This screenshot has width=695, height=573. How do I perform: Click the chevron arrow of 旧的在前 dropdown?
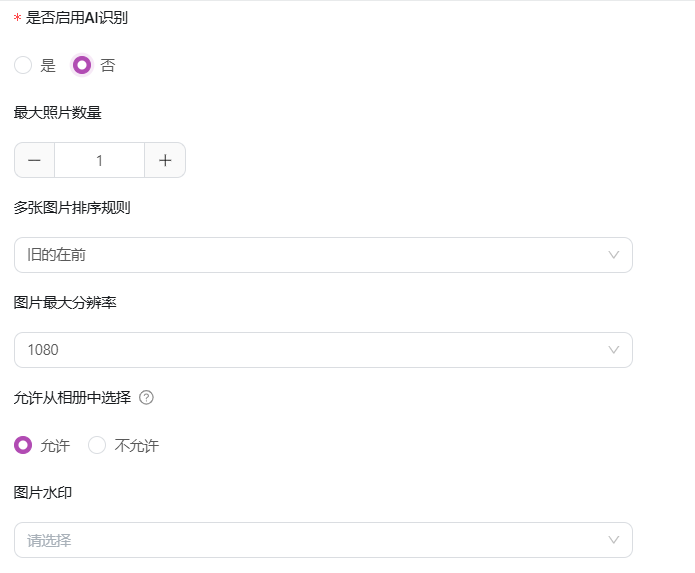coord(613,255)
